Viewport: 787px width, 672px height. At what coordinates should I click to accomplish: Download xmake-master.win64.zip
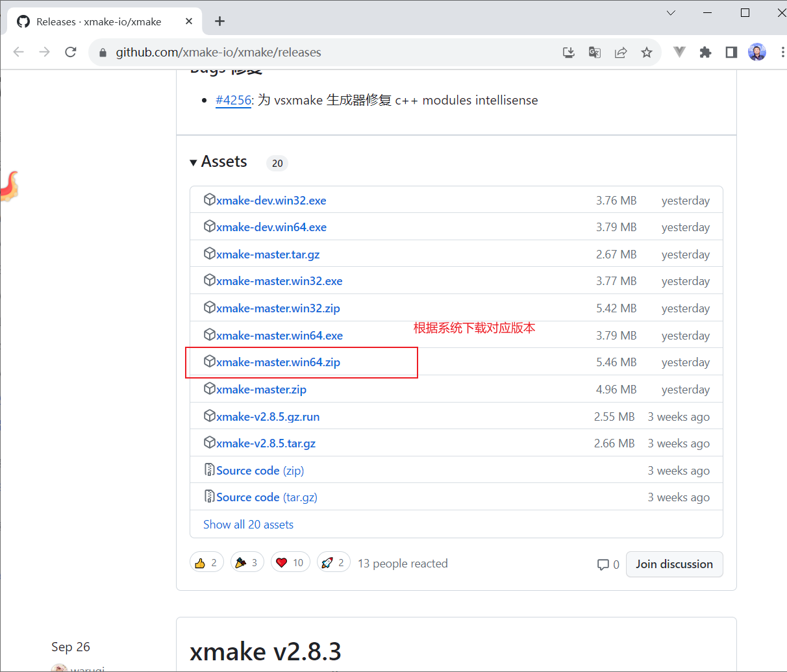(x=278, y=362)
